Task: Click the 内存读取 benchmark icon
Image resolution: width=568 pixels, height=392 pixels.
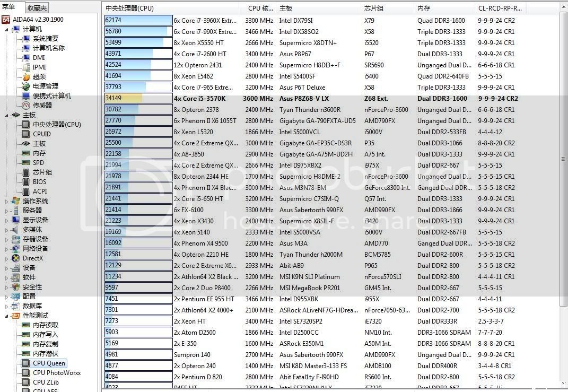Action: [25, 325]
